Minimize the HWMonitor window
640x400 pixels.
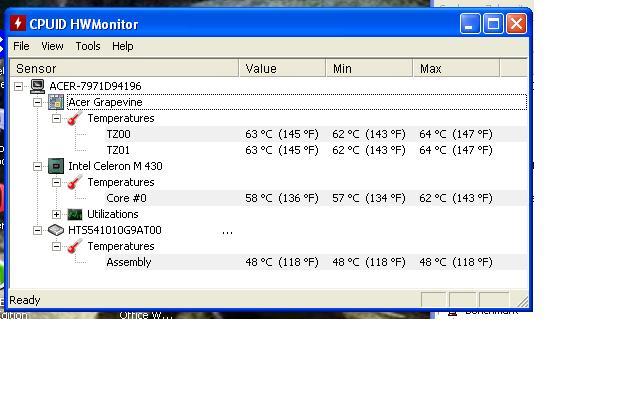(x=470, y=23)
